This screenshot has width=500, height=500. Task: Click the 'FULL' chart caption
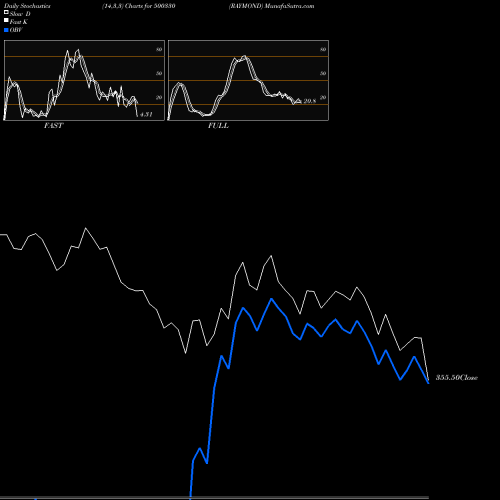218,126
